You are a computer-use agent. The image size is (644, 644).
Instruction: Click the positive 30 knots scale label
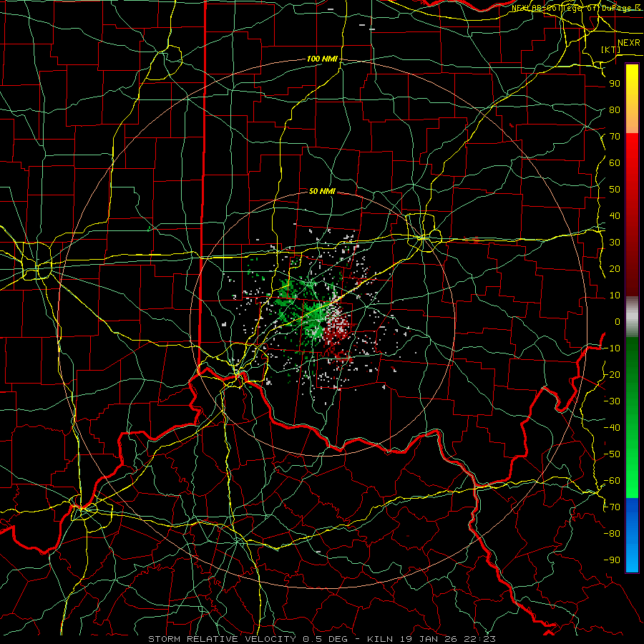coord(615,243)
